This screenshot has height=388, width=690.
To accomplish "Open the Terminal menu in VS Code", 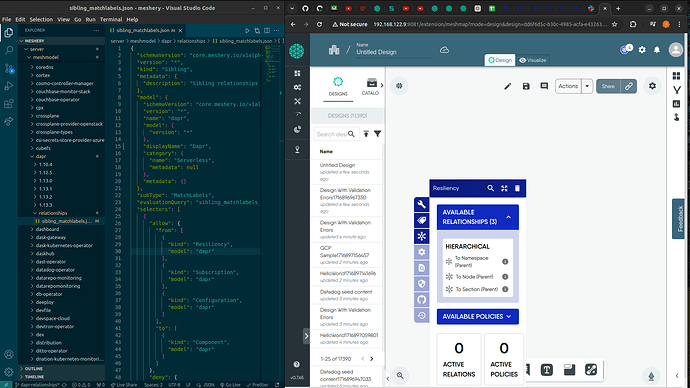I will click(110, 19).
